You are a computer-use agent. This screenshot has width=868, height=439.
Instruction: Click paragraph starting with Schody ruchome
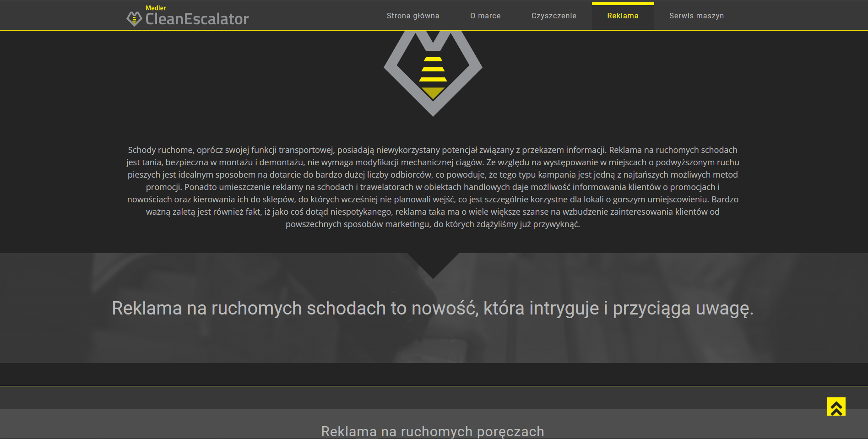[433, 187]
